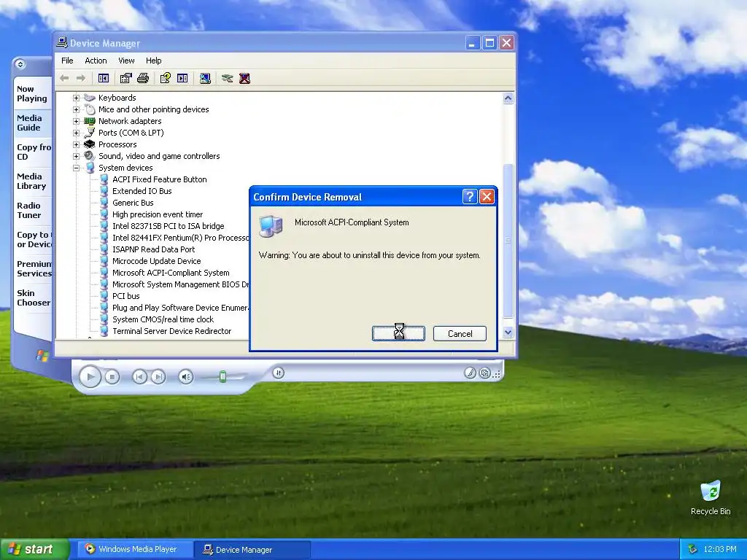Open Premium Services tab in Media Player
Screen dimensions: 747x560
point(32,268)
